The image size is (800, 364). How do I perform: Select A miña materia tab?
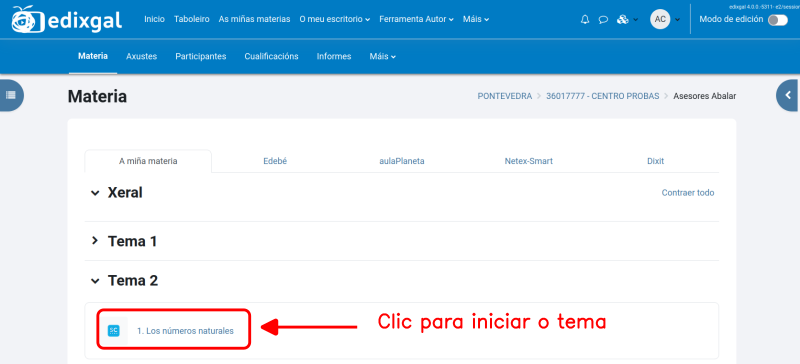[x=148, y=161]
